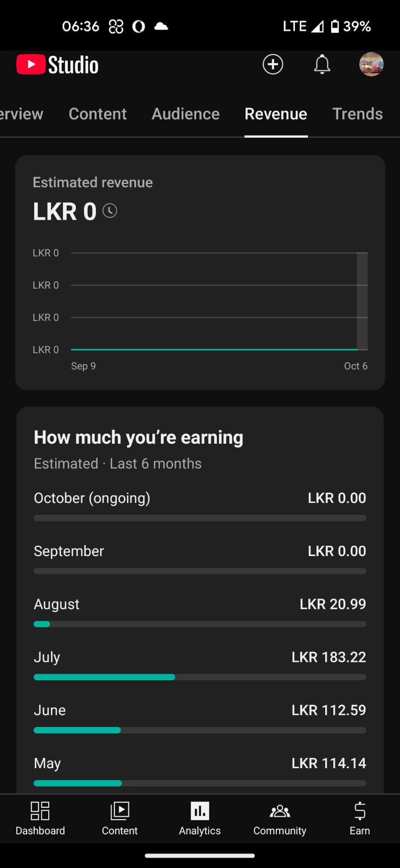Open the channel profile avatar
The width and height of the screenshot is (400, 868).
point(371,65)
